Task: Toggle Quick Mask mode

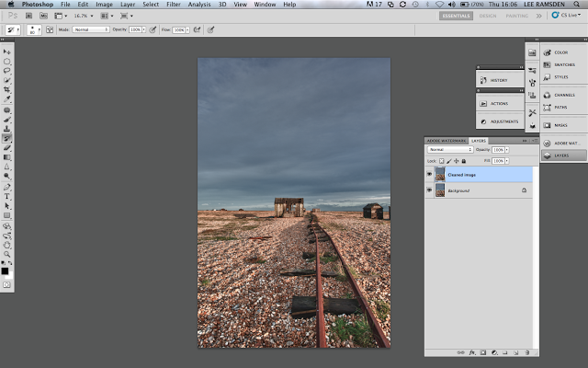Action: [6, 284]
